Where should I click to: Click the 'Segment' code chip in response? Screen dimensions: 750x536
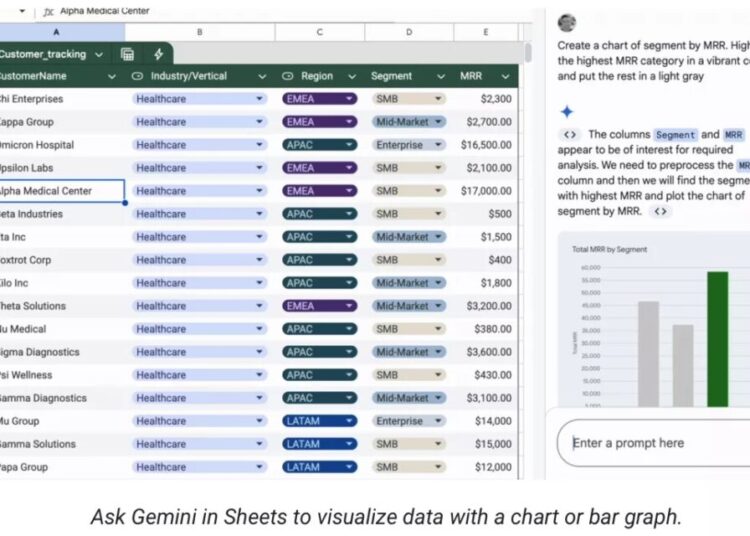click(675, 135)
